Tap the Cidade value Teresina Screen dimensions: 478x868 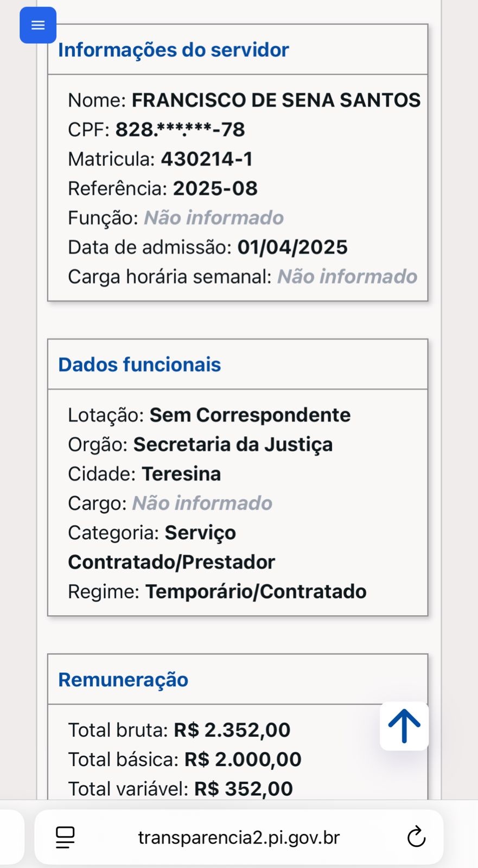point(181,474)
